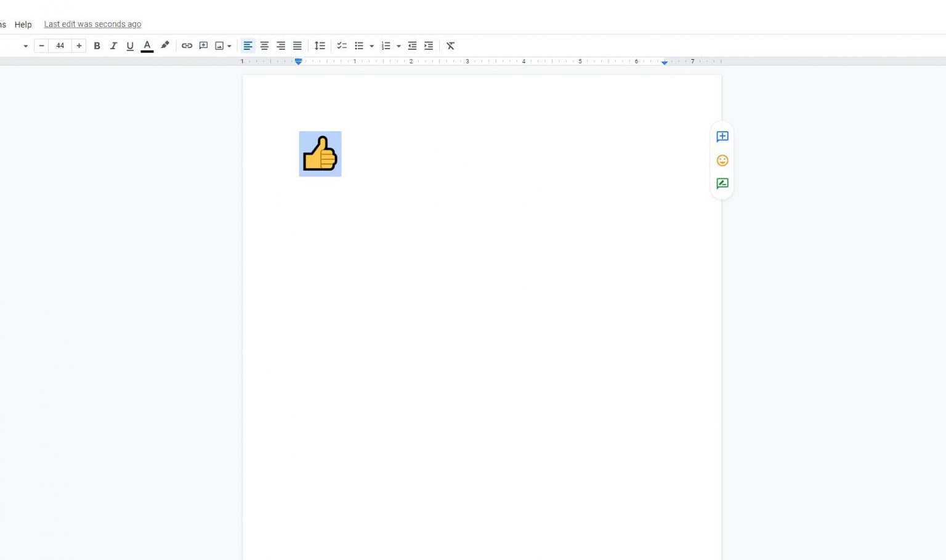946x560 pixels.
Task: Increase font size with plus button
Action: [x=79, y=46]
